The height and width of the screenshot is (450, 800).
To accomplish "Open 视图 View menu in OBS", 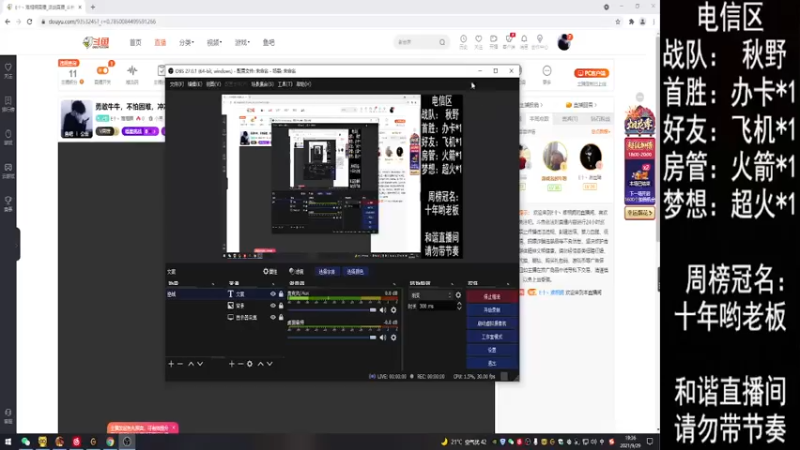I will coord(213,84).
